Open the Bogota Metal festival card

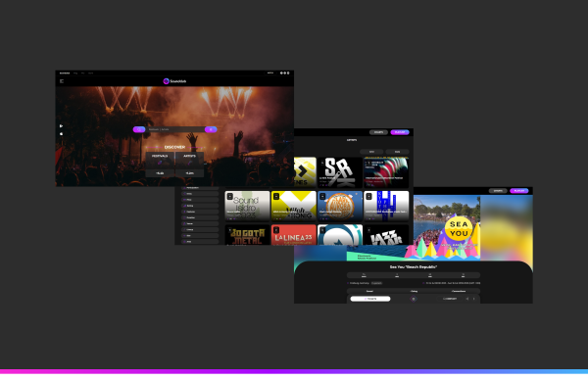247,235
